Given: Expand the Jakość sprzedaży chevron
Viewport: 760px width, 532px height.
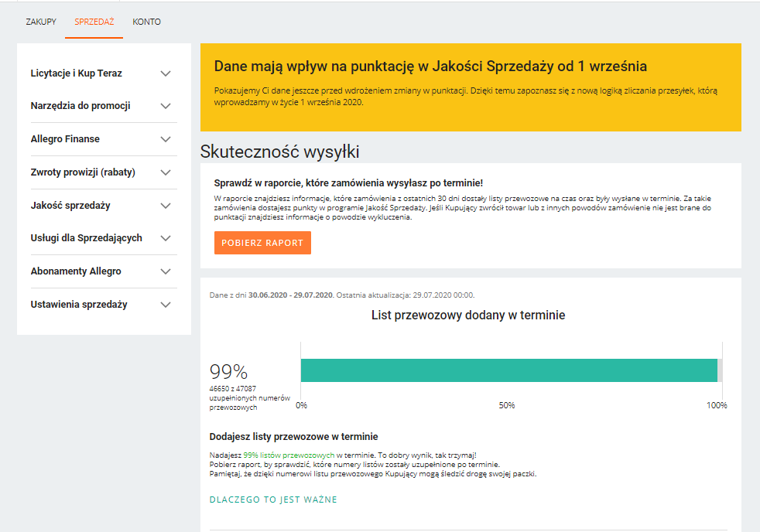Looking at the screenshot, I should [x=166, y=206].
